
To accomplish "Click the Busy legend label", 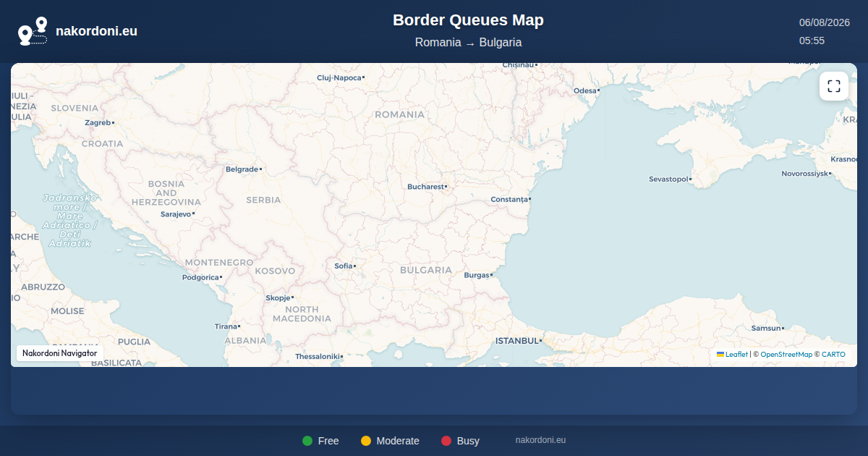I will point(468,441).
